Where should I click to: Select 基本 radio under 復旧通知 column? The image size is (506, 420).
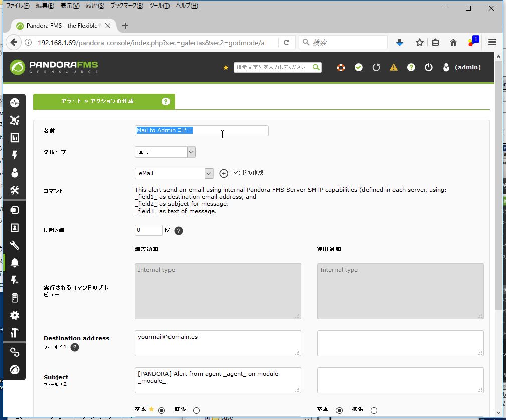[x=339, y=410]
